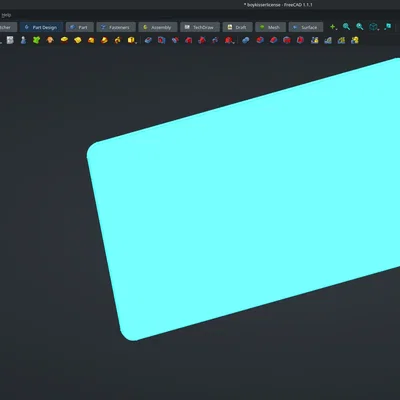Screen dimensions: 400x400
Task: Click the blue Check geometry icon
Action: [23, 40]
